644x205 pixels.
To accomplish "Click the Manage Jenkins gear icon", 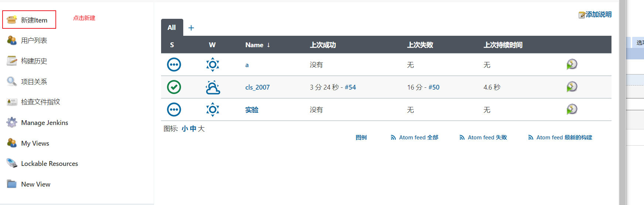I will click(12, 122).
